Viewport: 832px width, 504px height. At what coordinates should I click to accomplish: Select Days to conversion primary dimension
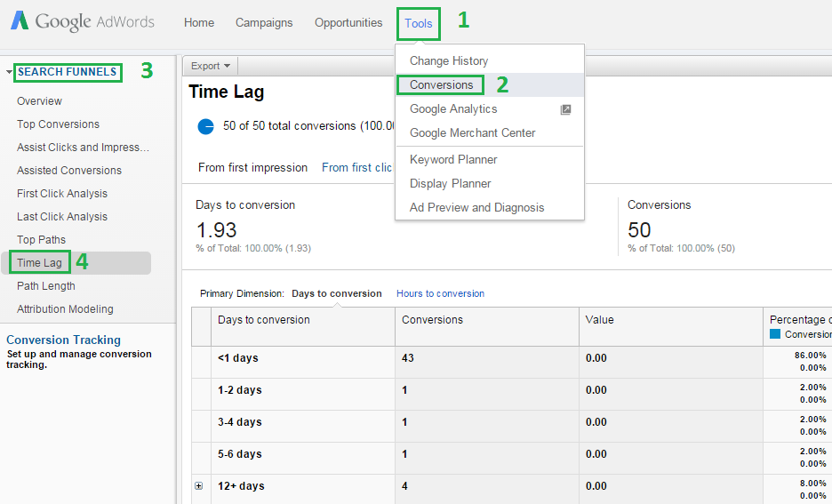click(336, 293)
